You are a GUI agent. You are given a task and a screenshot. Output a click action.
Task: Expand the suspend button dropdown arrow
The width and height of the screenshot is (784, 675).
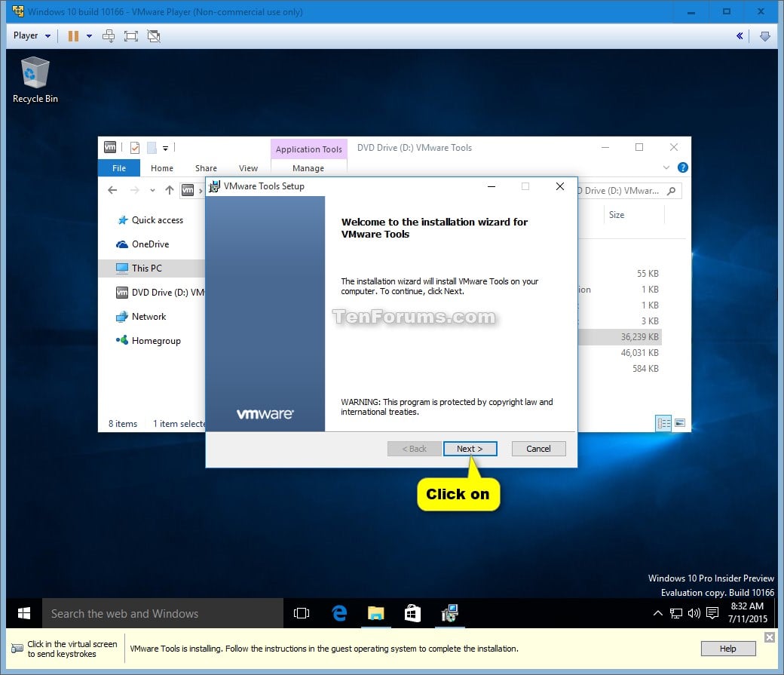88,35
